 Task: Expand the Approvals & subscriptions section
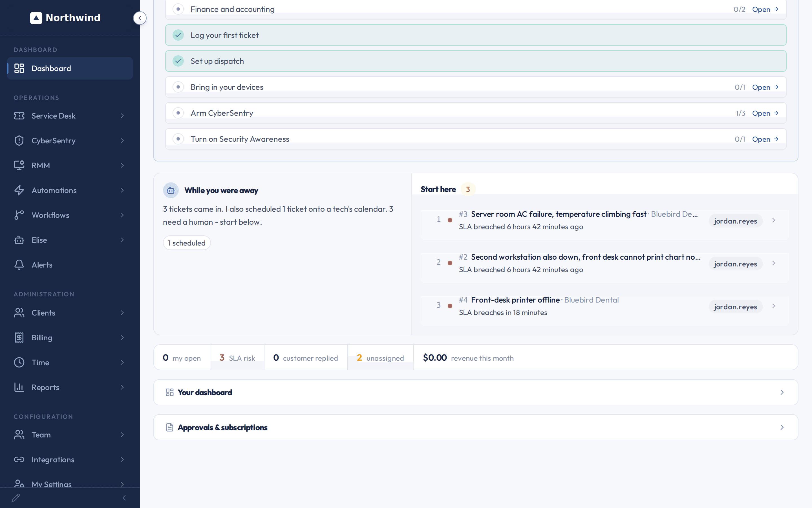tap(476, 427)
